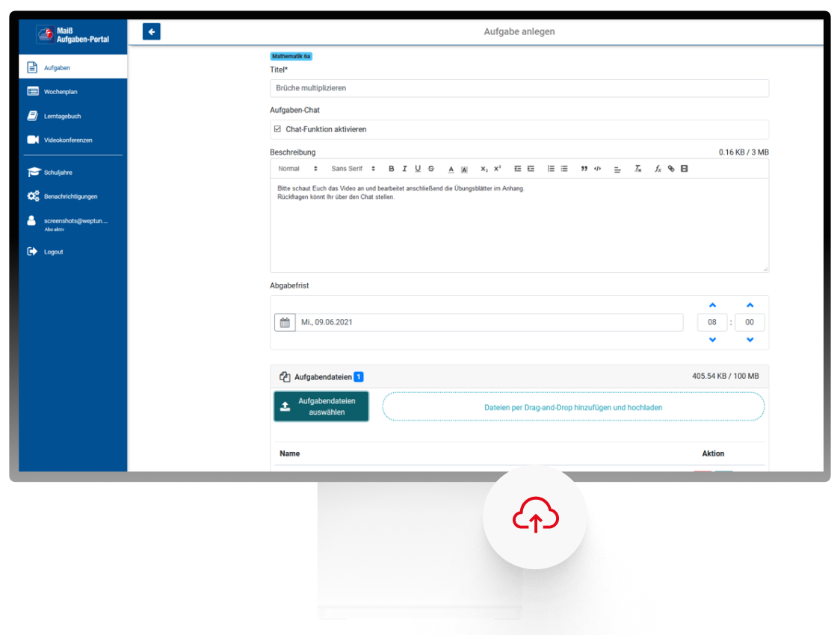Decrease the hour with down arrow

coord(712,339)
